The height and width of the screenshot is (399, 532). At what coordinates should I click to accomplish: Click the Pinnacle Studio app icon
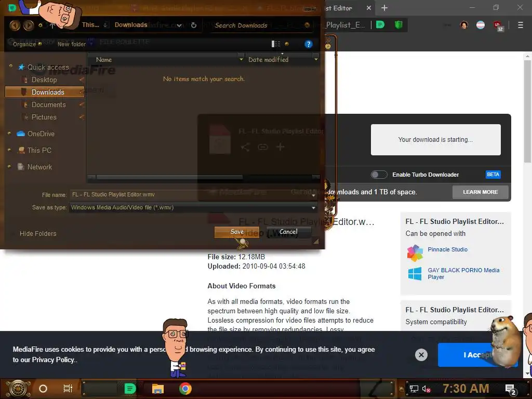[x=415, y=253]
